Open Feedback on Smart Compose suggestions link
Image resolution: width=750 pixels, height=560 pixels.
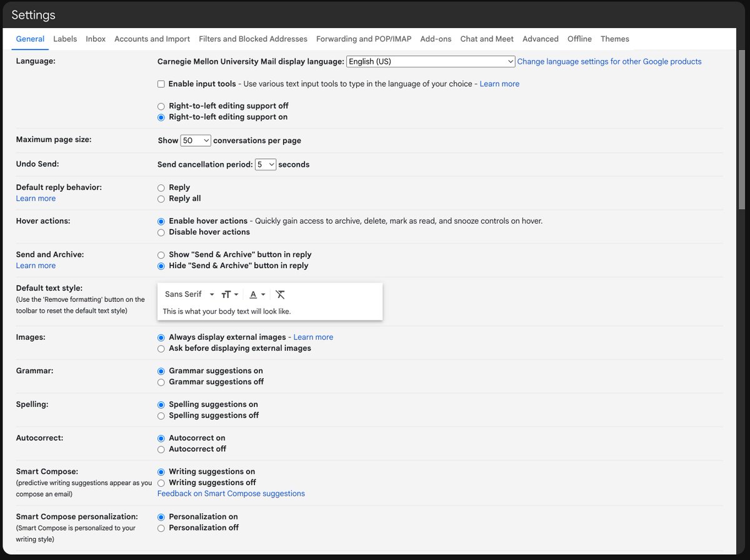(x=231, y=494)
